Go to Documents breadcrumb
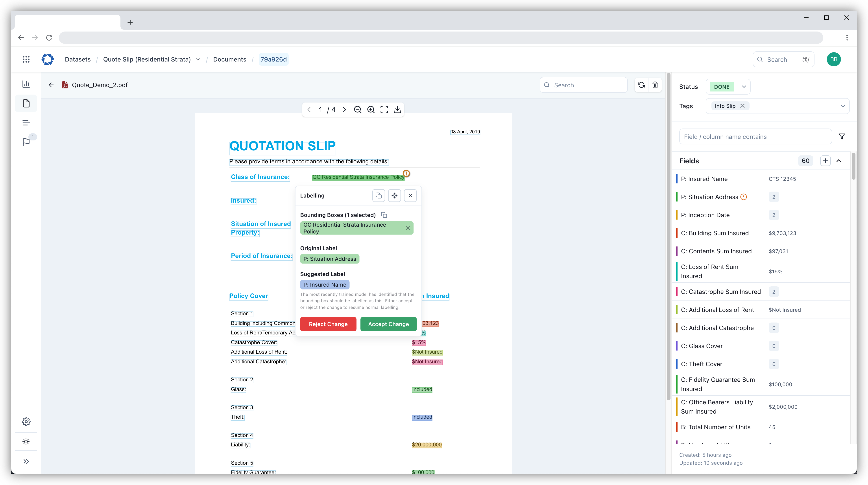The image size is (868, 485). tap(229, 59)
